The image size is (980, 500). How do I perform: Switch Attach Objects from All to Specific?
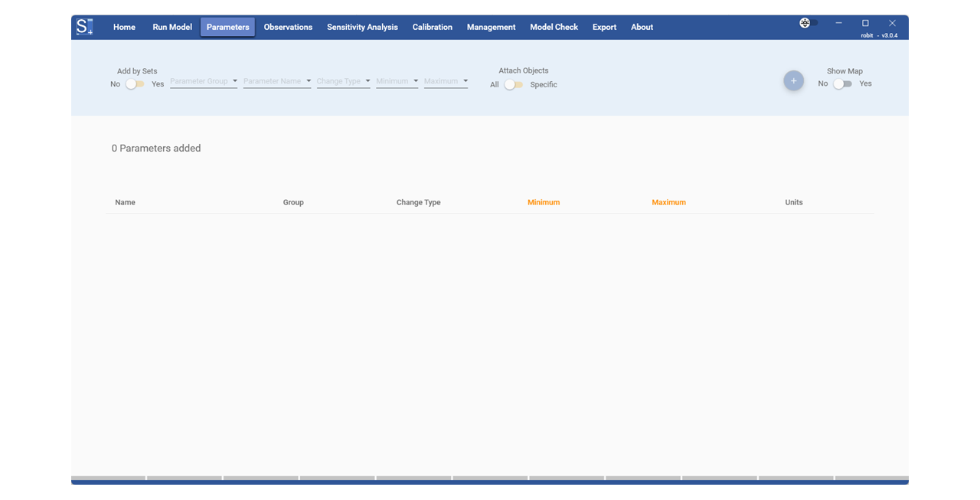514,85
